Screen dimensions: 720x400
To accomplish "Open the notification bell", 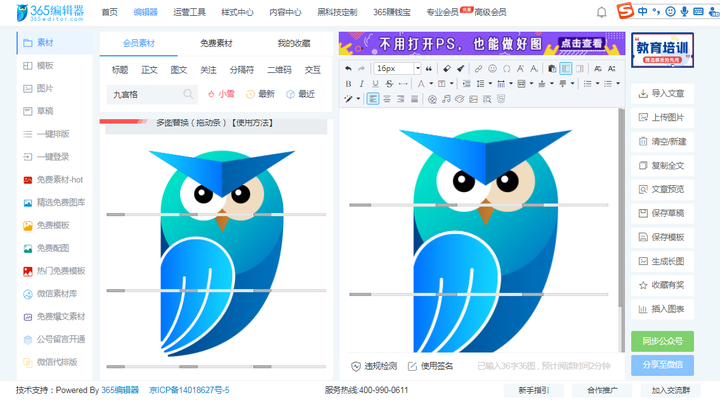I will 601,12.
